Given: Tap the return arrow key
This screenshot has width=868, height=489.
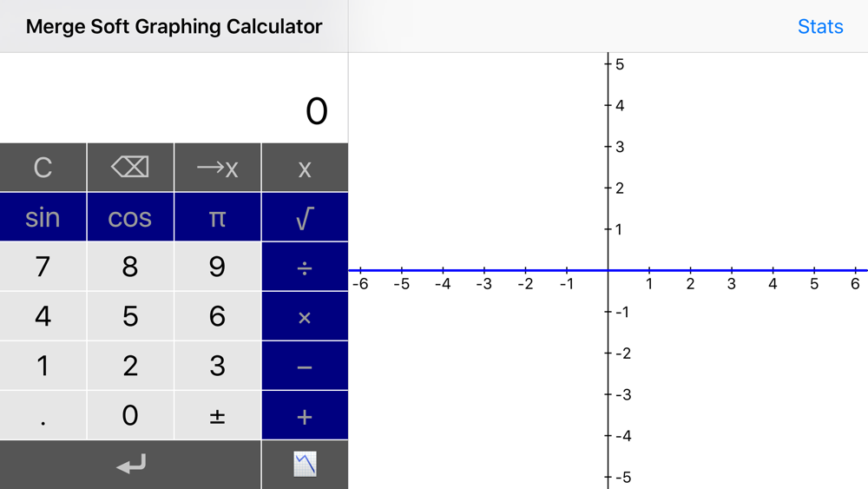Looking at the screenshot, I should 131,465.
